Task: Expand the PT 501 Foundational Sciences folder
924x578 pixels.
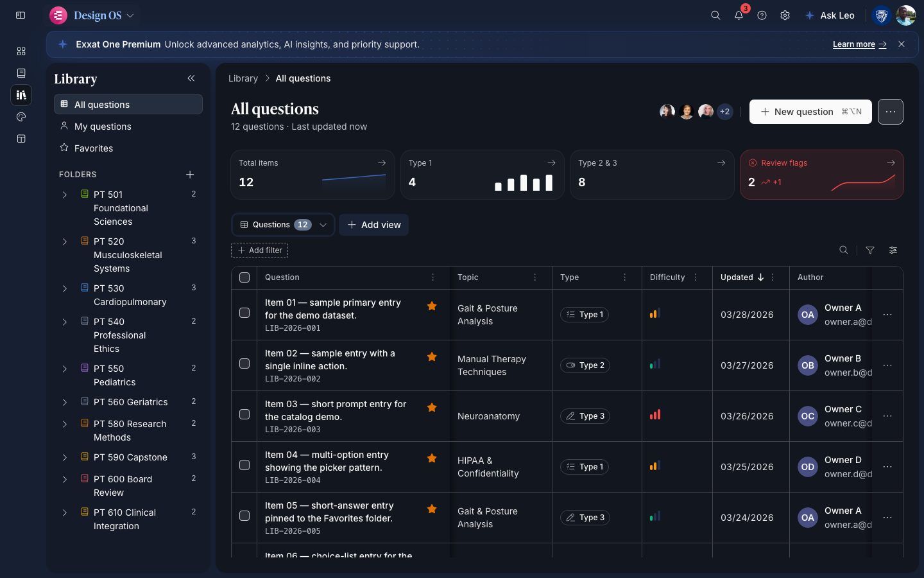Action: click(65, 195)
